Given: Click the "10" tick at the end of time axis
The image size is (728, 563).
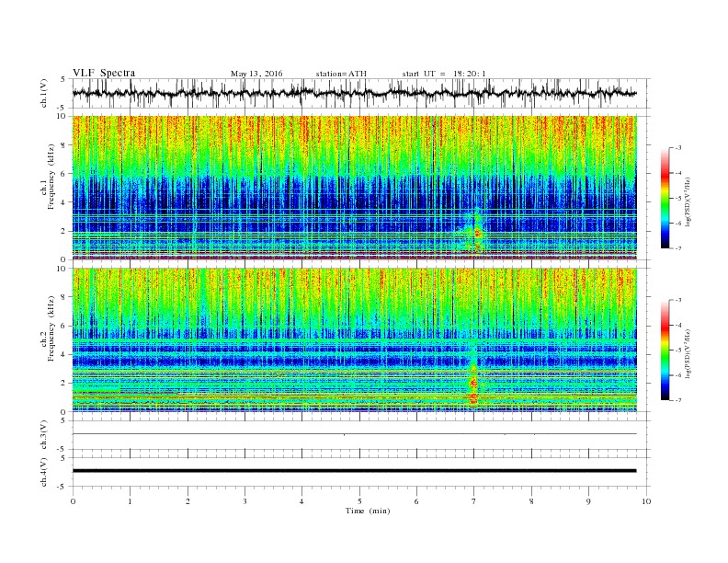Looking at the screenshot, I should click(646, 501).
